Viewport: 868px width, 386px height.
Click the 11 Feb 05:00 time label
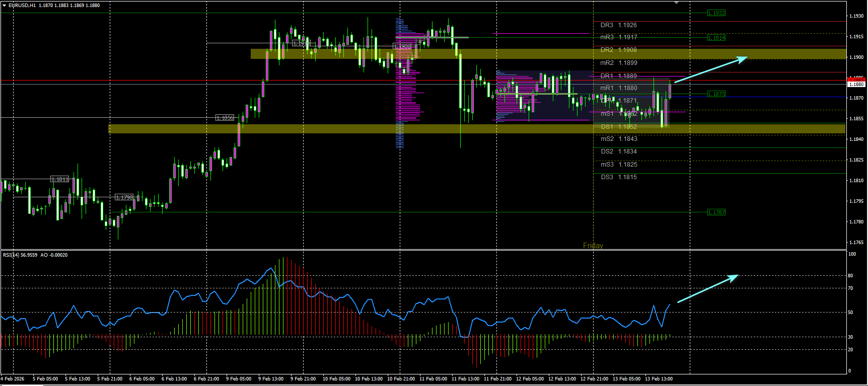click(x=433, y=379)
